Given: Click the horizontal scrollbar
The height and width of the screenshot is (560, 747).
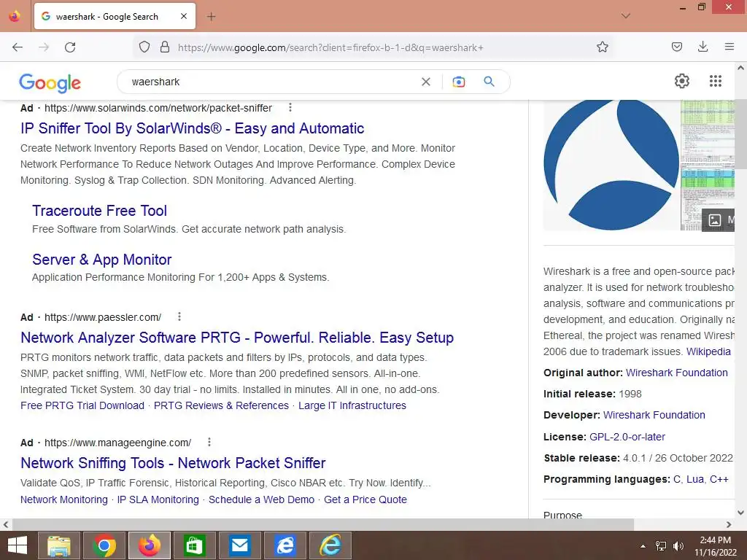Looking at the screenshot, I should pos(322,524).
